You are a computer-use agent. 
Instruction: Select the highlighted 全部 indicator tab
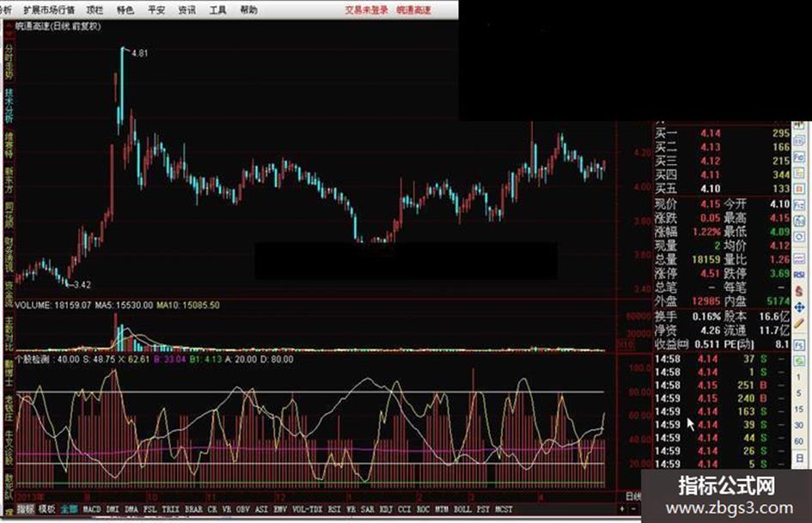(x=70, y=509)
